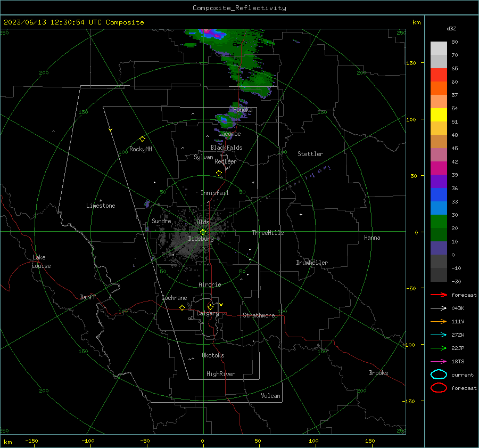Viewport: 479px width, 448px height.
Task: Click the Airdrie label
Action: (x=210, y=284)
